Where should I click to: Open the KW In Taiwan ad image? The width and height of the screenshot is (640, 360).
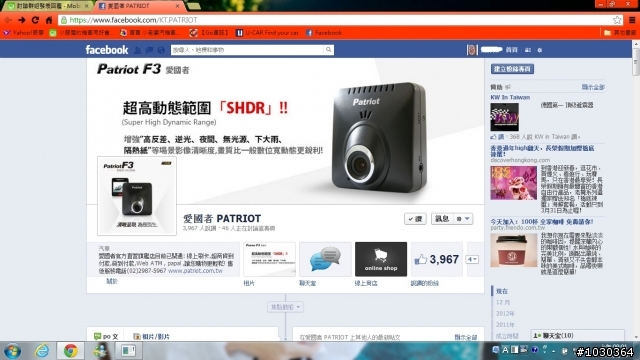[504, 117]
